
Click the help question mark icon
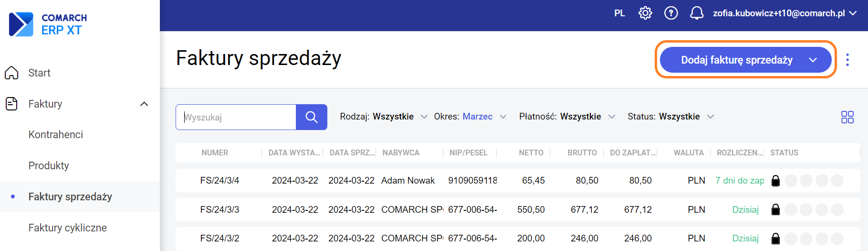click(x=671, y=13)
